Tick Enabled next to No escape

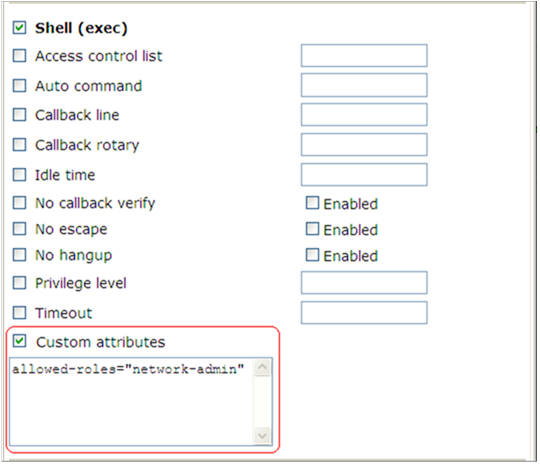point(312,229)
